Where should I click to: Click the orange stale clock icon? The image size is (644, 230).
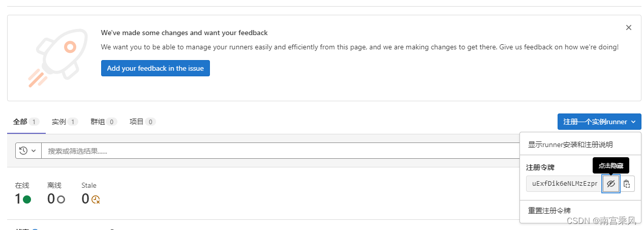click(x=96, y=199)
